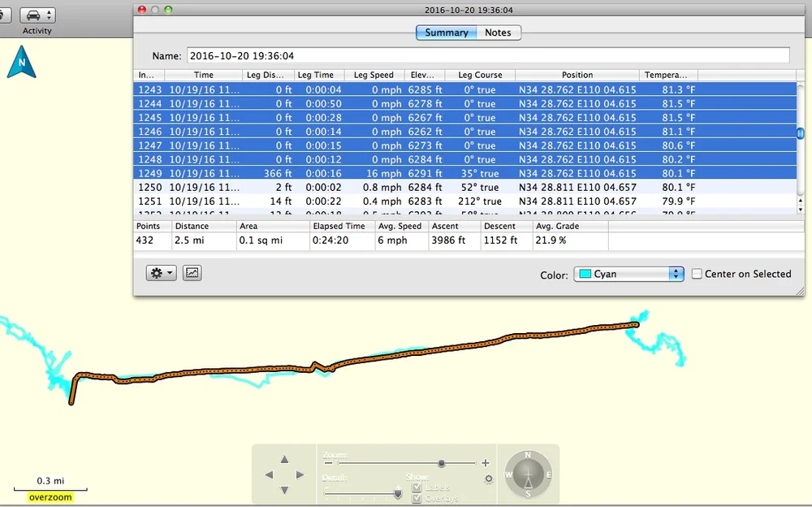Viewport: 812px width, 507px height.
Task: Switch to the Notes tab
Action: click(x=498, y=32)
